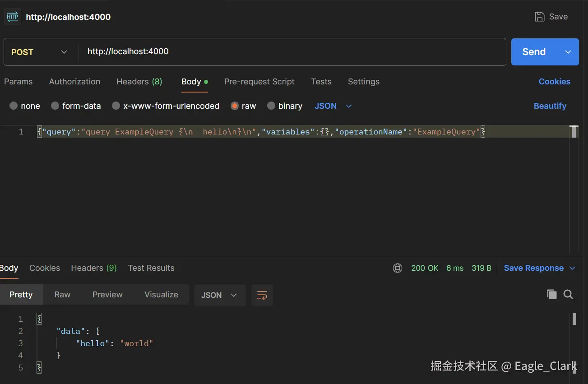Image resolution: width=588 pixels, height=384 pixels.
Task: Open response JSON format dropdown
Action: point(220,295)
